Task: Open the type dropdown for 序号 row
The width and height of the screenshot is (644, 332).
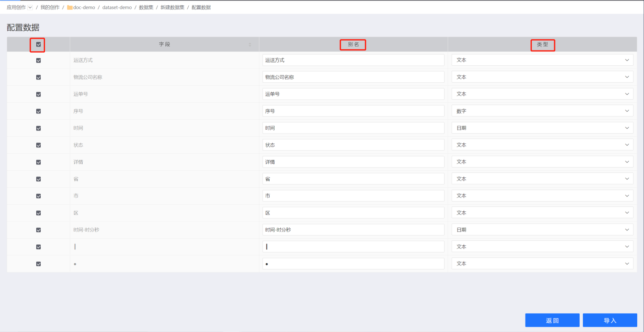Action: coord(542,111)
